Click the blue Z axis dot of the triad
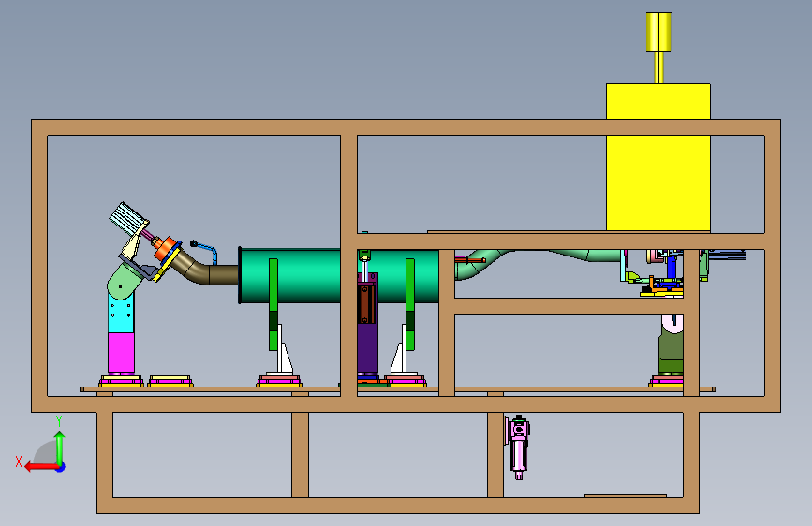Viewport: 812px width, 526px height. point(61,467)
